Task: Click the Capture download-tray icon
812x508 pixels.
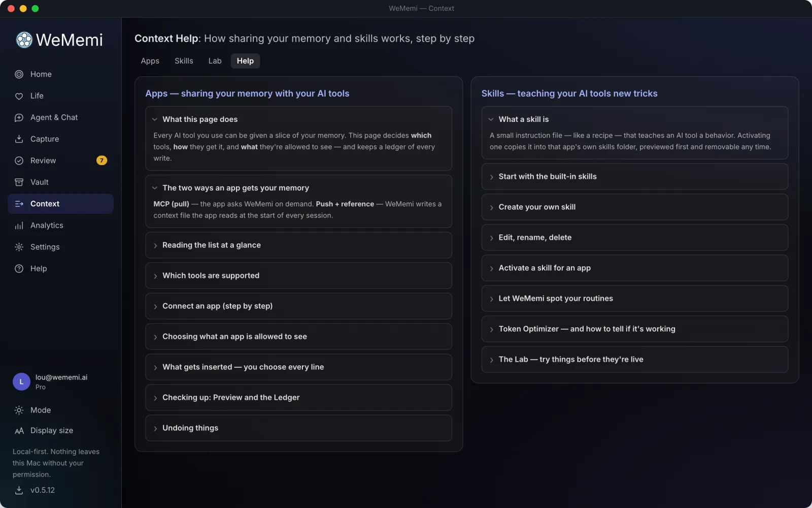Action: (19, 139)
